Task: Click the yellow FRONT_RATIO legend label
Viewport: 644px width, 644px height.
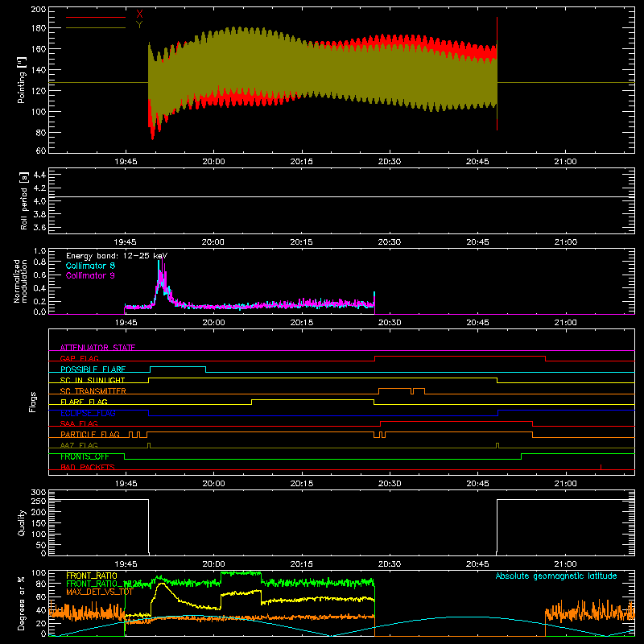Action: [92, 576]
